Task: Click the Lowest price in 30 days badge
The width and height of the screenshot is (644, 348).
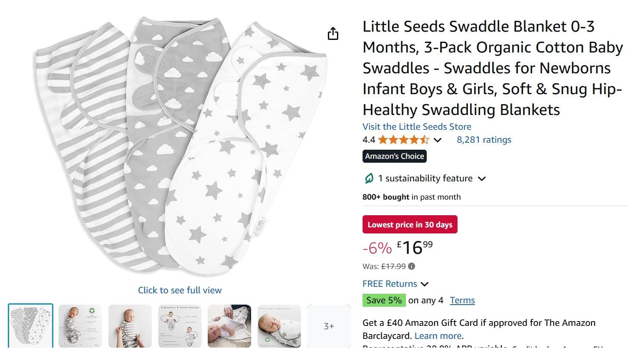Action: pos(410,225)
